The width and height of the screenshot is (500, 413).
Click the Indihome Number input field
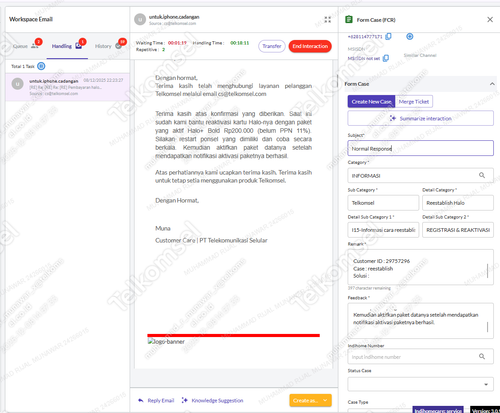[420, 357]
